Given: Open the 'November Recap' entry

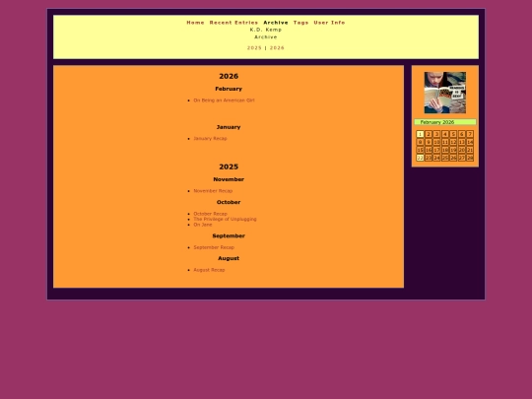Looking at the screenshot, I should [213, 191].
